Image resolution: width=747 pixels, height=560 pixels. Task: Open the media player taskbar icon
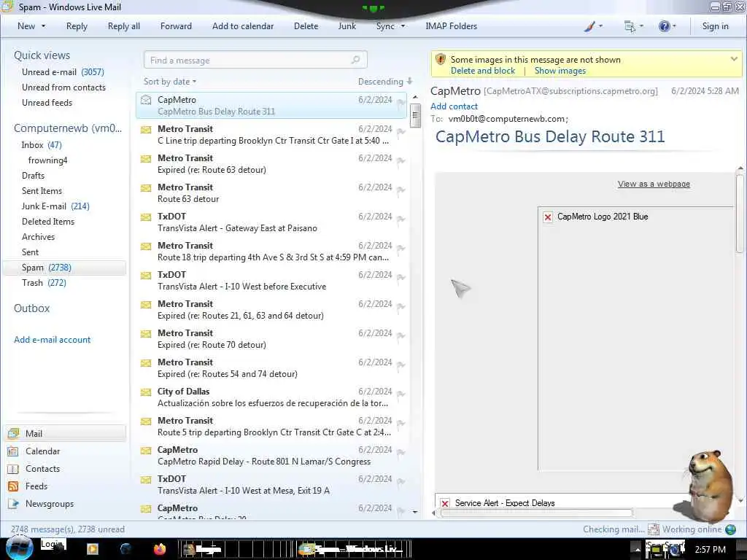(93, 549)
